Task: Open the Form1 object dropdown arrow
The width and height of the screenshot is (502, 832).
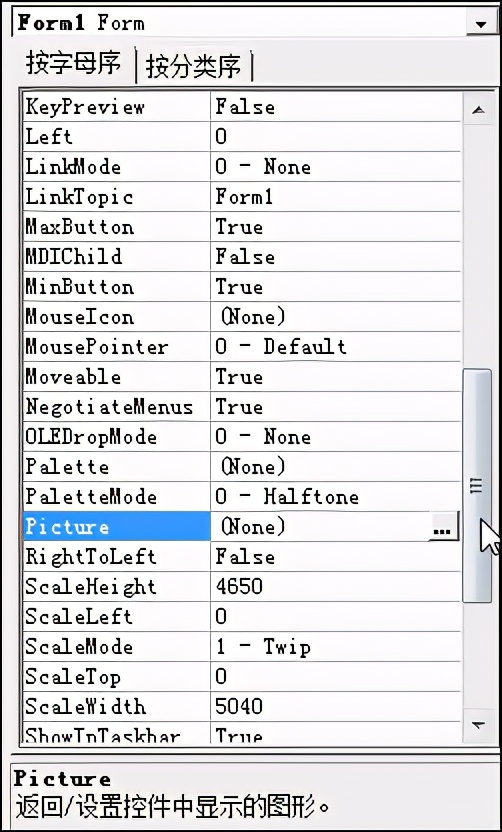Action: 481,24
